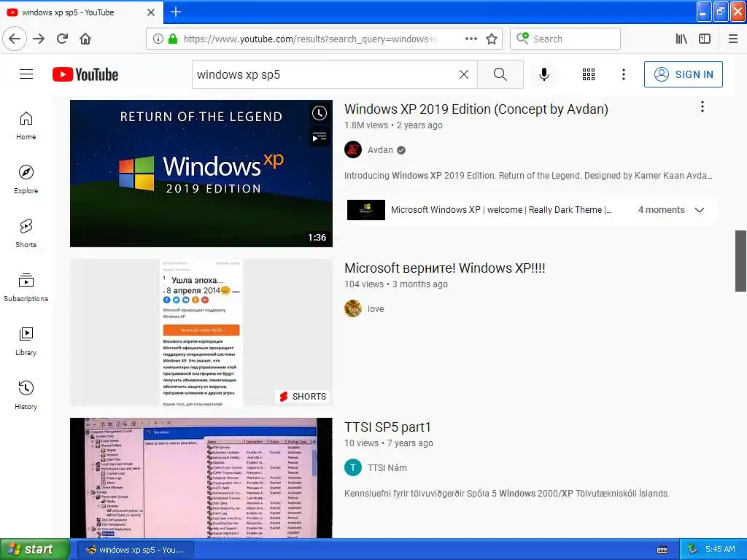This screenshot has height=560, width=747.
Task: Open History in YouTube sidebar
Action: (26, 395)
